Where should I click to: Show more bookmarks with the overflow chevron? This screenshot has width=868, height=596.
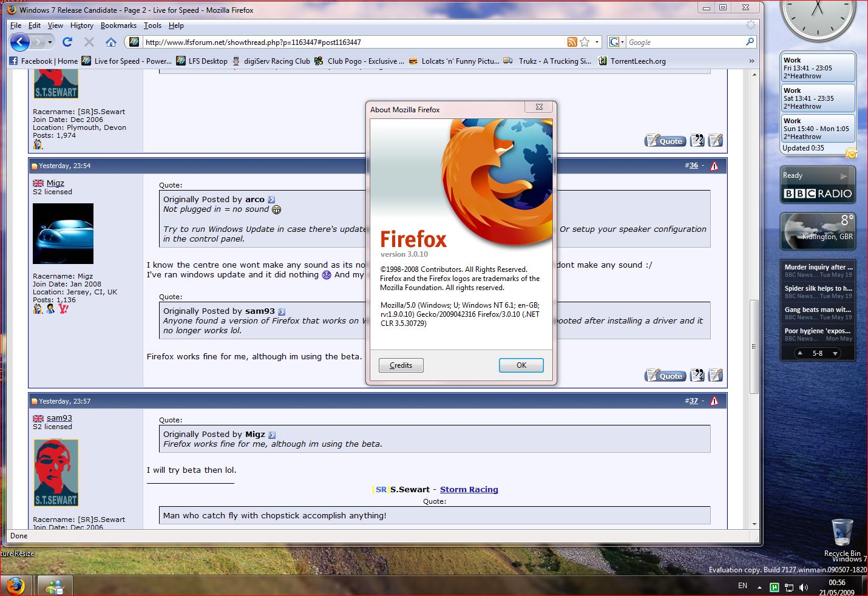coord(751,61)
